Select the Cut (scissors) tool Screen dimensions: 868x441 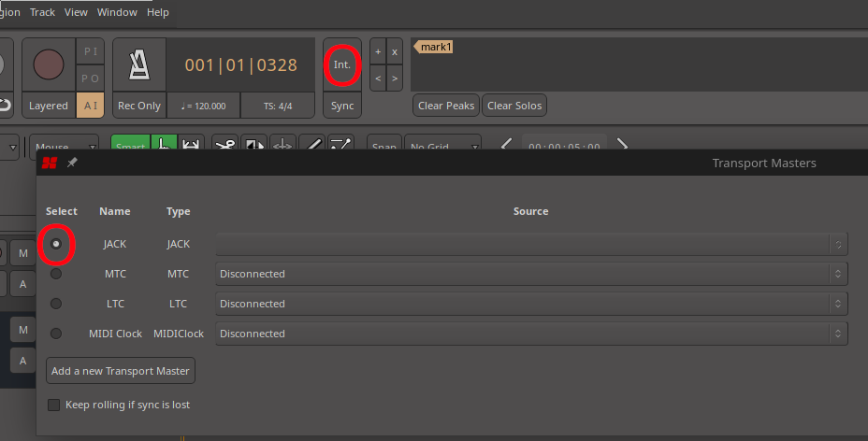tap(224, 146)
